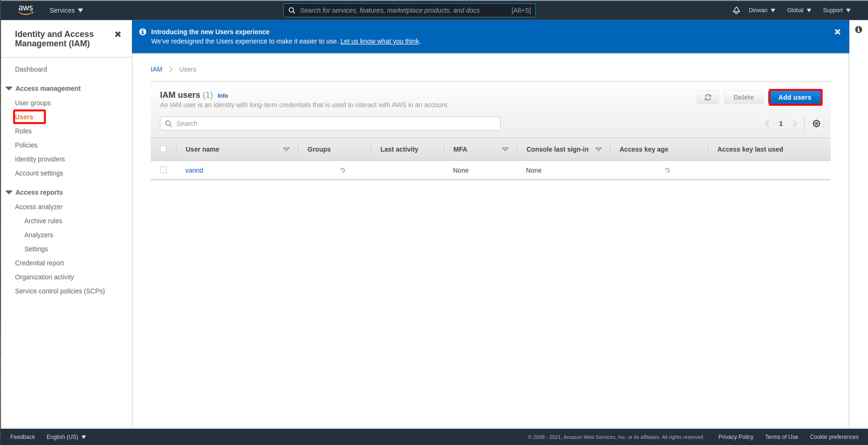Click the Last activity column header
The image size is (868, 445).
399,149
